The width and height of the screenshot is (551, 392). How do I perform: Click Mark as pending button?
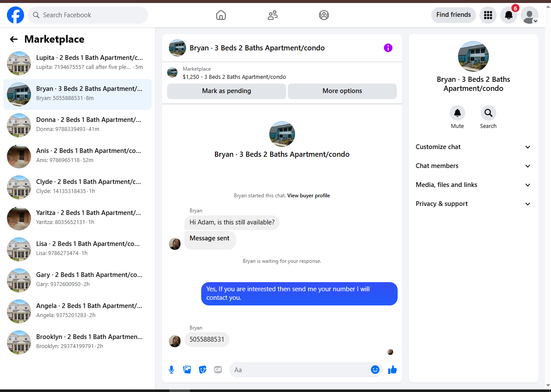pyautogui.click(x=227, y=91)
